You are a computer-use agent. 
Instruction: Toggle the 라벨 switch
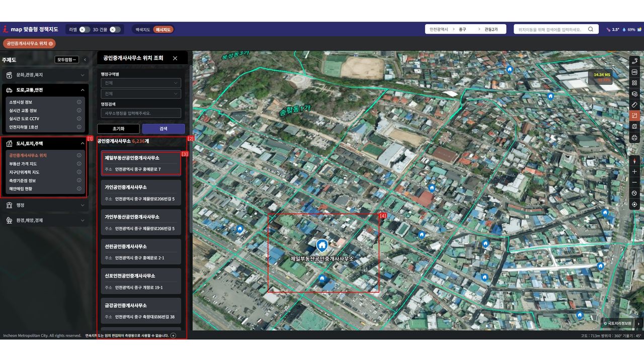(85, 30)
